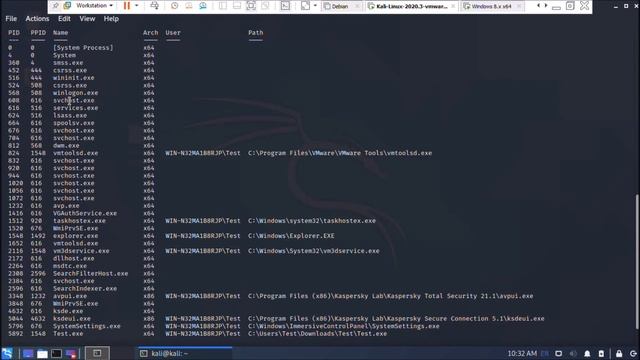Click the Path column header
Viewport: 640px width, 360px height.
pos(256,33)
